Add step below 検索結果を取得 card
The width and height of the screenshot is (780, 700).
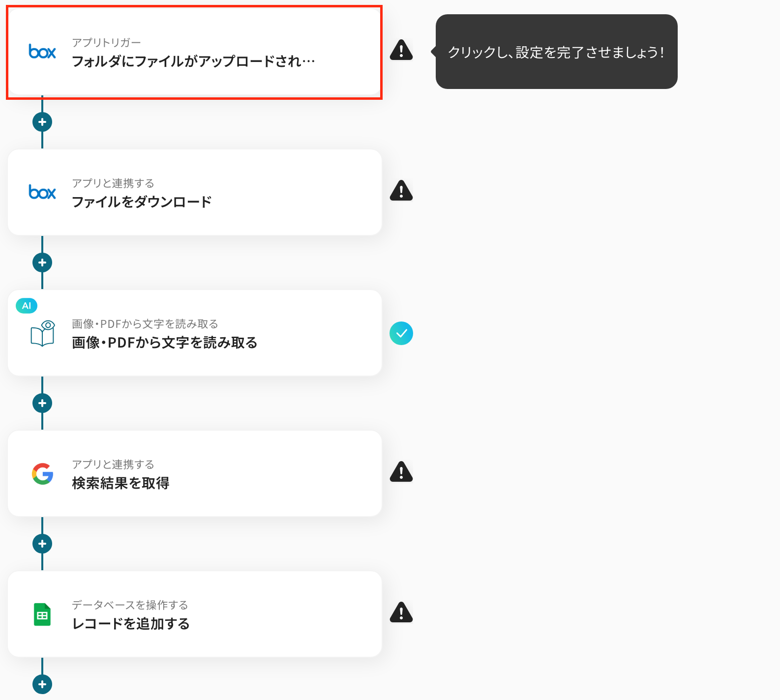[42, 544]
